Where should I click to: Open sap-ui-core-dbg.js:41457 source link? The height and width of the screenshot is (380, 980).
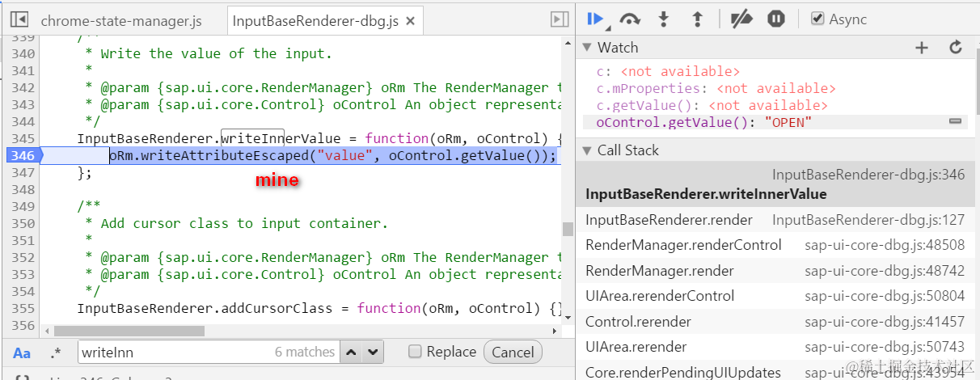(885, 322)
